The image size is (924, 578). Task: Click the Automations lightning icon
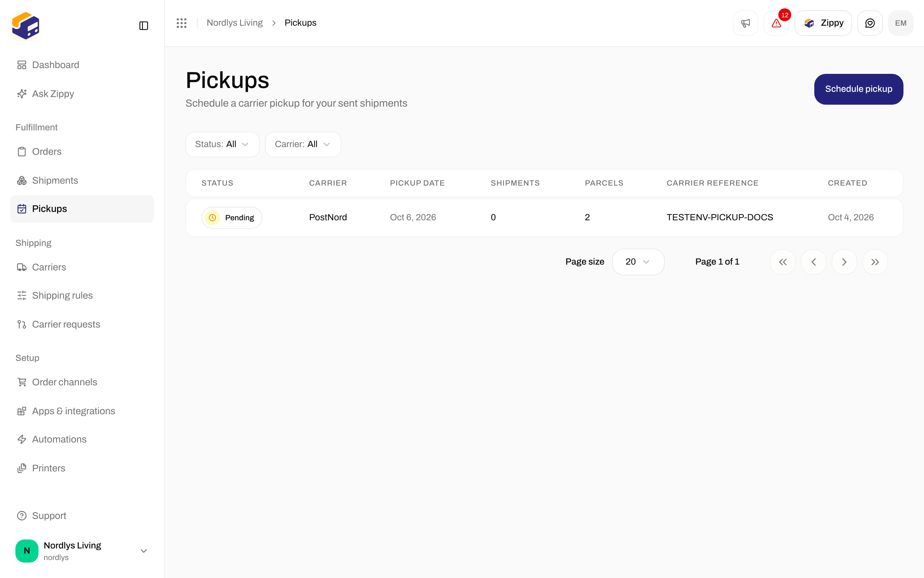click(22, 439)
